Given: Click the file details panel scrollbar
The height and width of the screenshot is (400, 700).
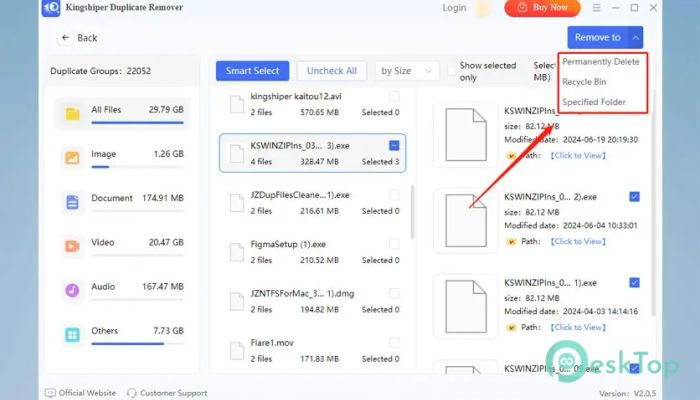Looking at the screenshot, I should 654,203.
